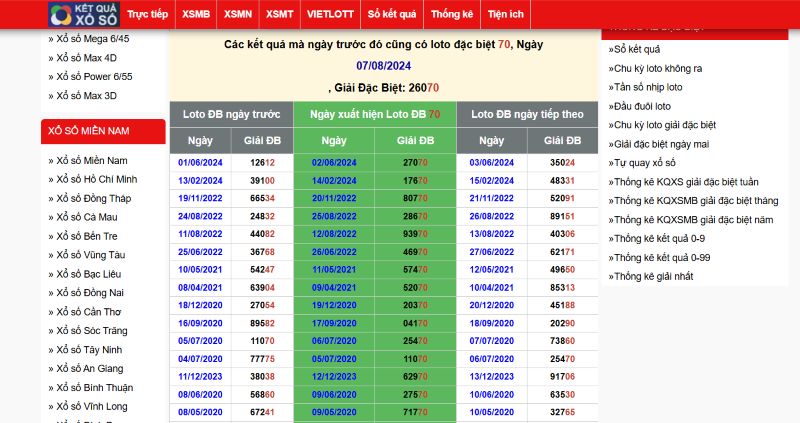The height and width of the screenshot is (423, 800).
Task: Open Xổ số Mega 6/45 link
Action: (92, 39)
